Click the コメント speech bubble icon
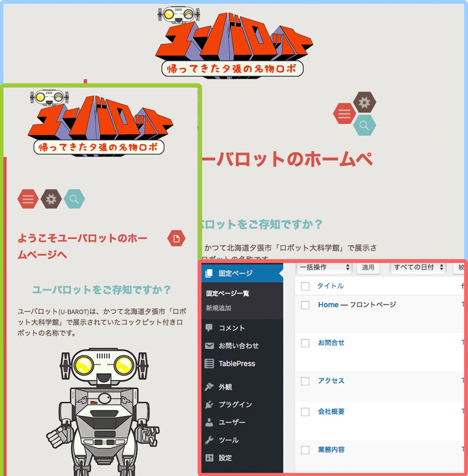 pyautogui.click(x=209, y=328)
